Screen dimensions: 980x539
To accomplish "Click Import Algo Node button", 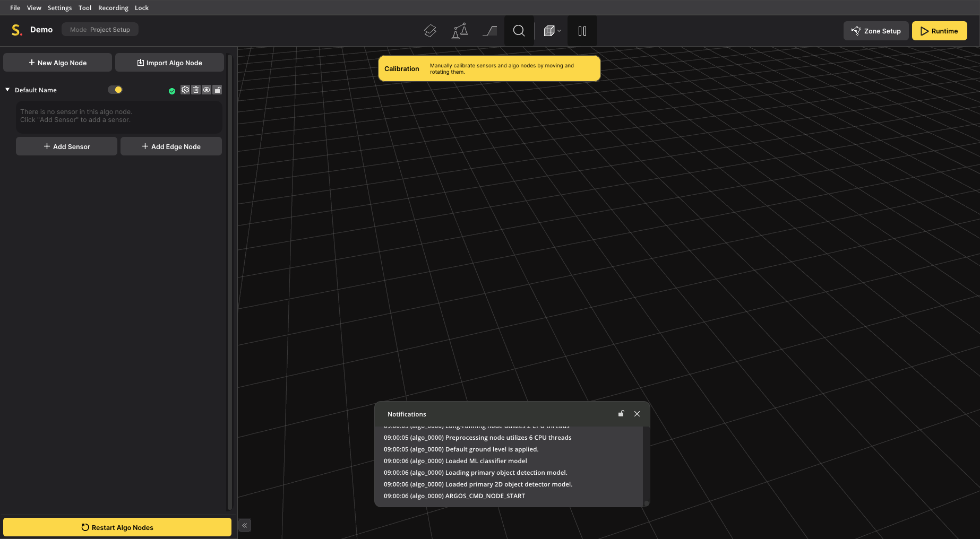I will tap(169, 62).
